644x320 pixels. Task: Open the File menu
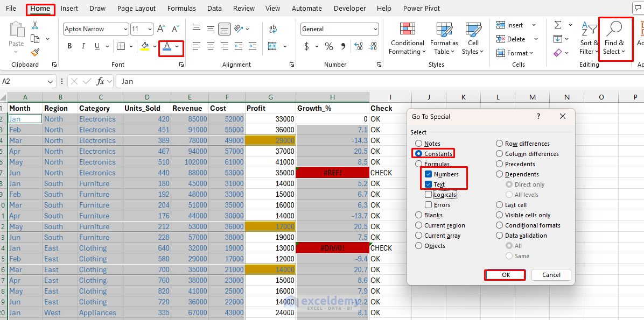click(11, 8)
